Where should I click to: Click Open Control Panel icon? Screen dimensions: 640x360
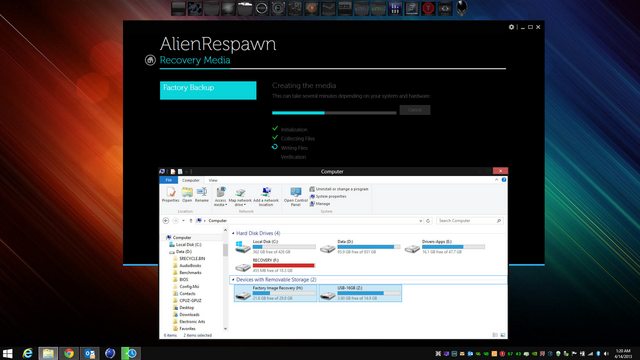pos(296,197)
